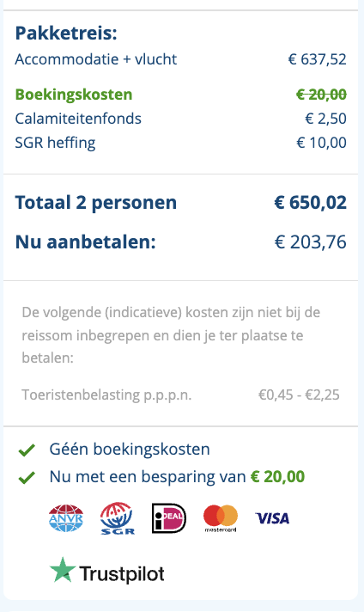Select the Accommodatie + vlucht line
This screenshot has width=364, height=612.
pos(180,59)
